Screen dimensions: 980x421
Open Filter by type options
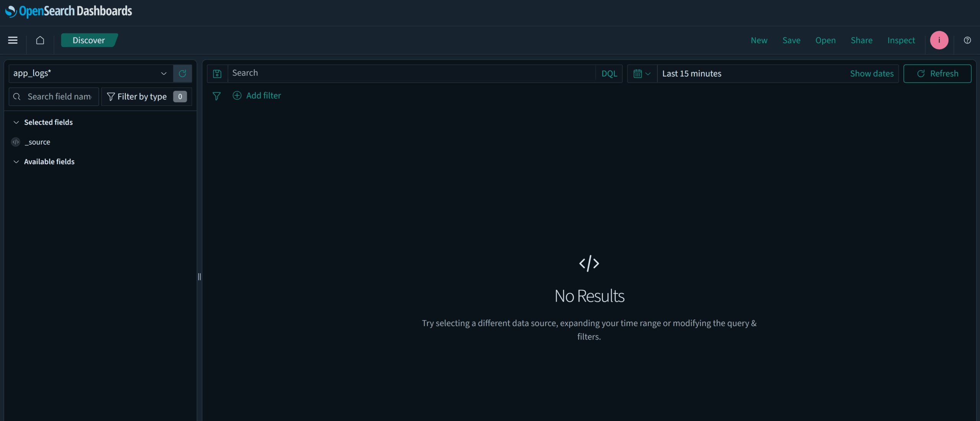pyautogui.click(x=146, y=96)
